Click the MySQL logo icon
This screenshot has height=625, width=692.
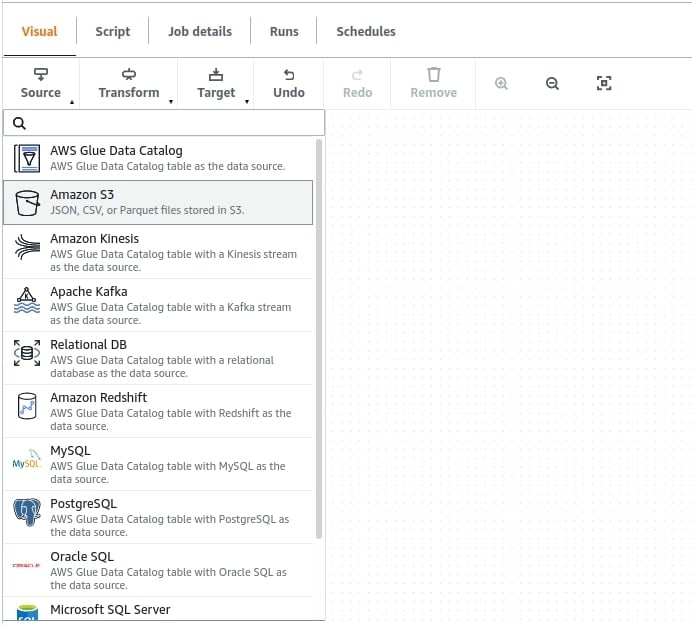[26, 459]
